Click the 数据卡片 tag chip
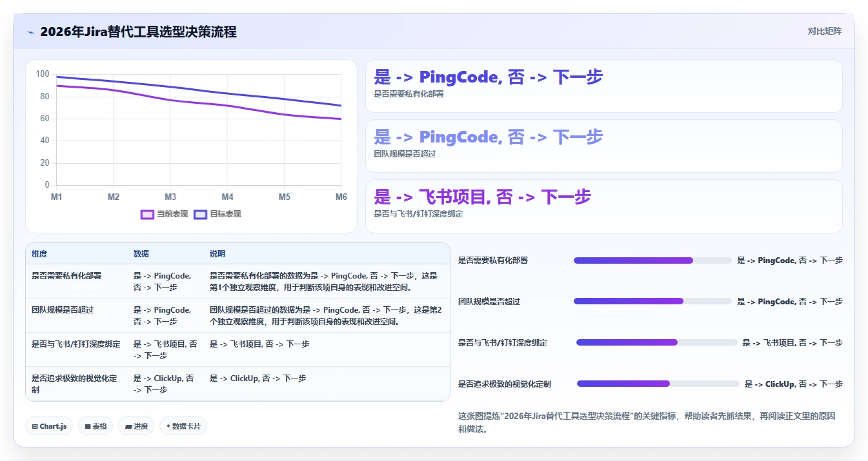 (183, 426)
